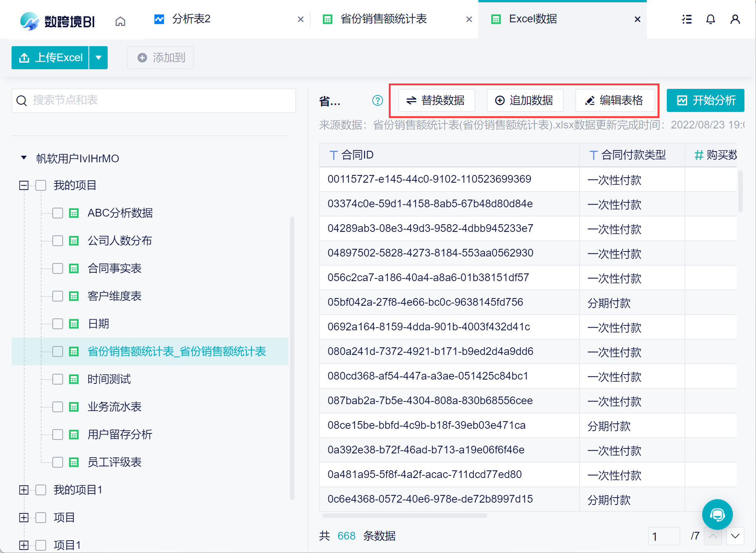
Task: Click the 替换数据 button
Action: coord(436,100)
